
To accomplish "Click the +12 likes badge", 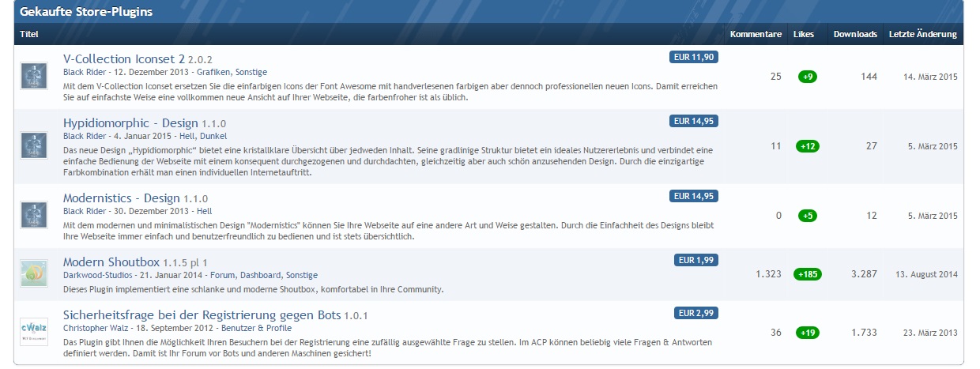I will tap(808, 146).
